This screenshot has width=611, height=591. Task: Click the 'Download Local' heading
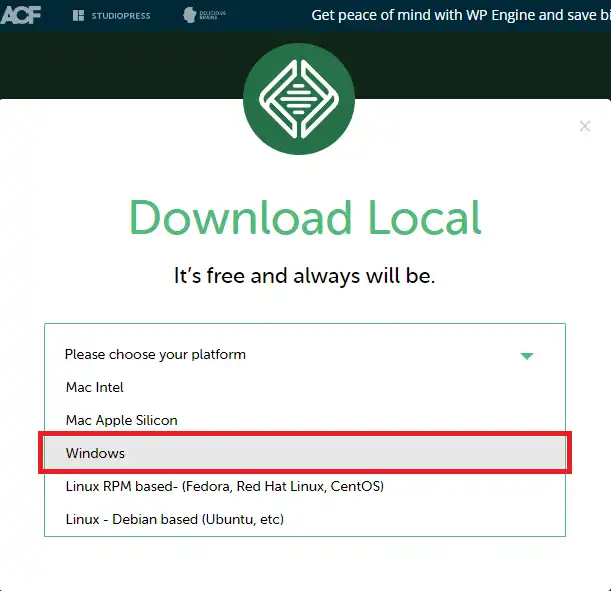(x=305, y=218)
